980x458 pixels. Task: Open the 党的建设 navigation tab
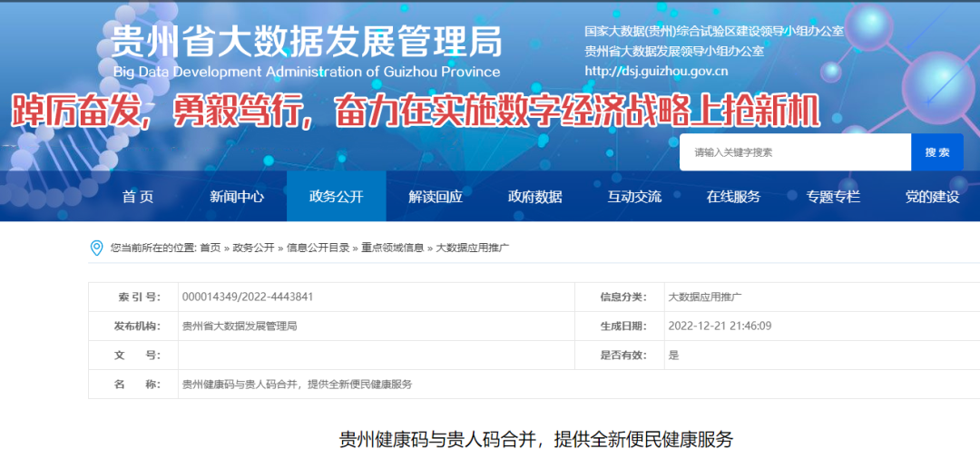coord(932,197)
